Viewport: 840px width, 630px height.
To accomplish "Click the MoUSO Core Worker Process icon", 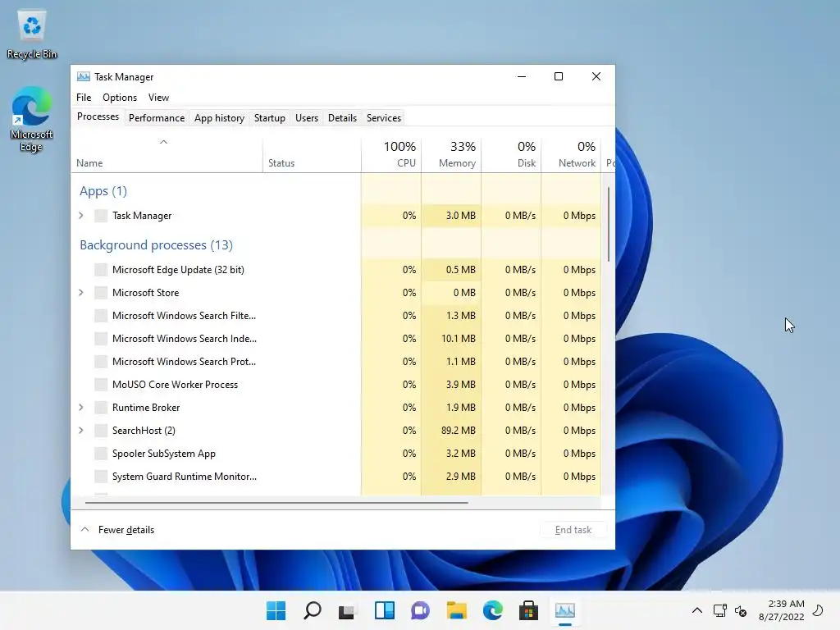I will tap(101, 385).
